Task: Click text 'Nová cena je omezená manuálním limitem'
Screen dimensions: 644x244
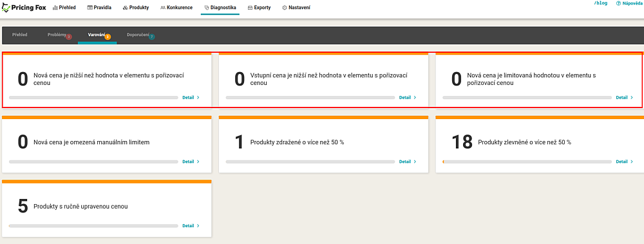Action: 91,142
